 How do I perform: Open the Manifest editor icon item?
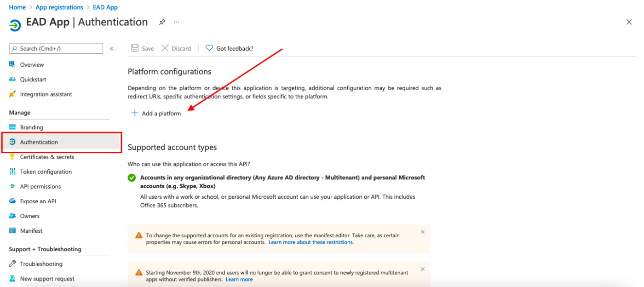12,230
